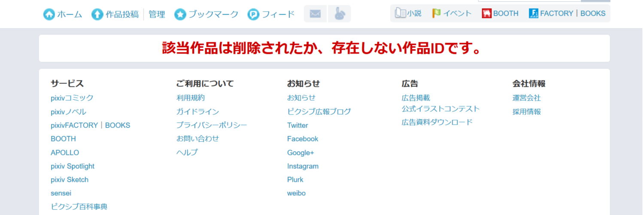This screenshot has width=644, height=215.
Task: Open the APOLLO footer link
Action: point(65,153)
